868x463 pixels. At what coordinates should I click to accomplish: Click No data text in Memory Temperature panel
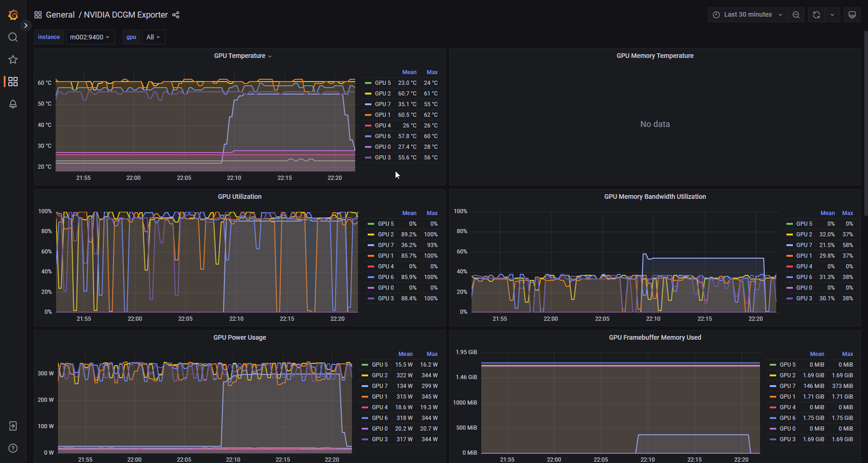click(655, 124)
